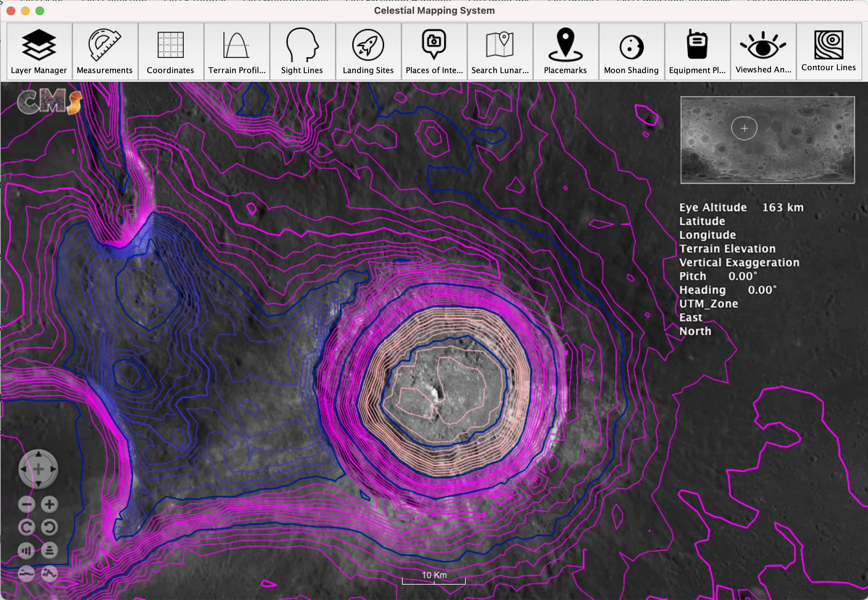Click the Vertical Exaggeration label
The height and width of the screenshot is (600, 868).
click(x=740, y=262)
